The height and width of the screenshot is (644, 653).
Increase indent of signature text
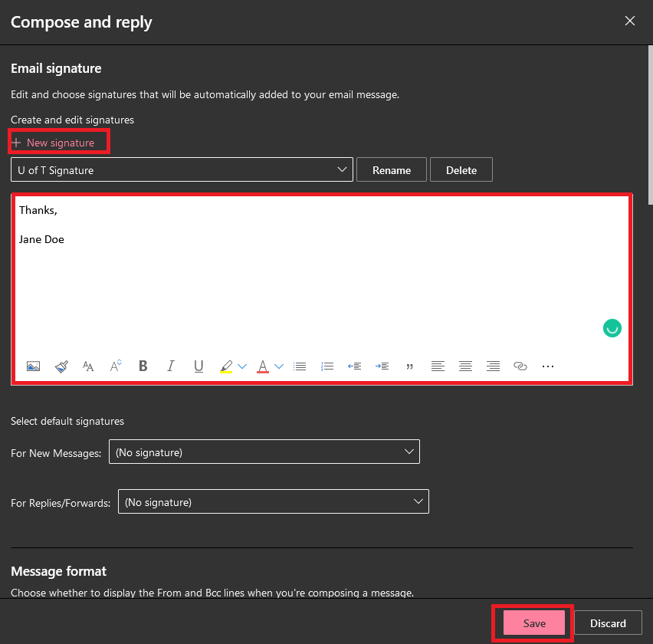382,366
